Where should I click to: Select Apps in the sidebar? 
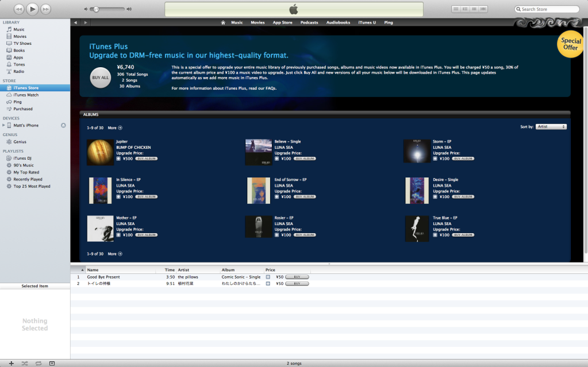point(18,57)
